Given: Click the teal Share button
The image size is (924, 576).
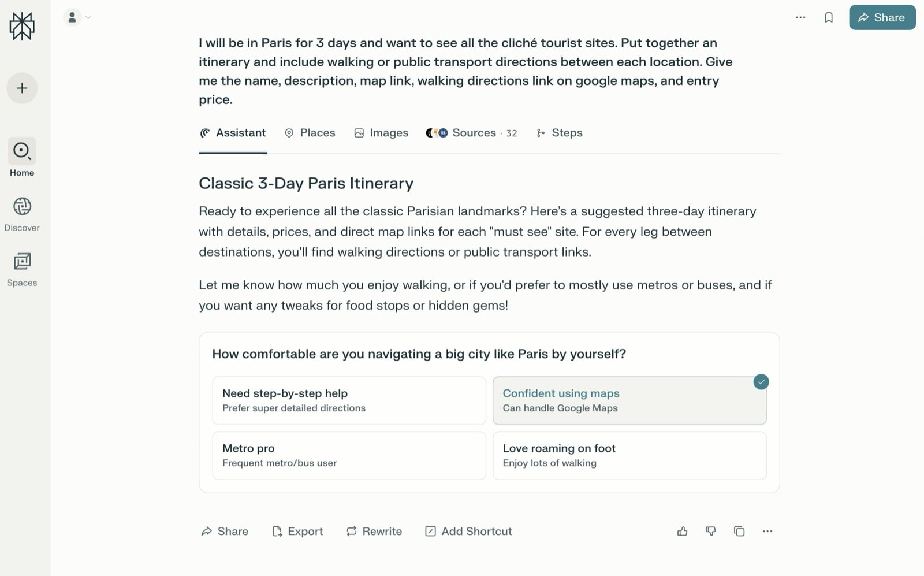Looking at the screenshot, I should [882, 17].
